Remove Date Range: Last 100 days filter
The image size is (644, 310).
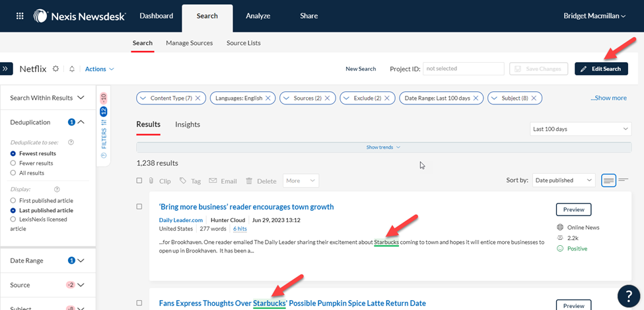point(476,98)
